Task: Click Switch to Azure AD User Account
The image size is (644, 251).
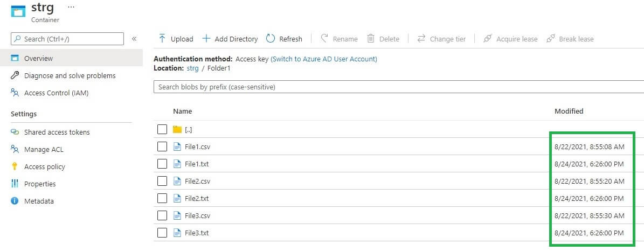Action: (x=323, y=59)
